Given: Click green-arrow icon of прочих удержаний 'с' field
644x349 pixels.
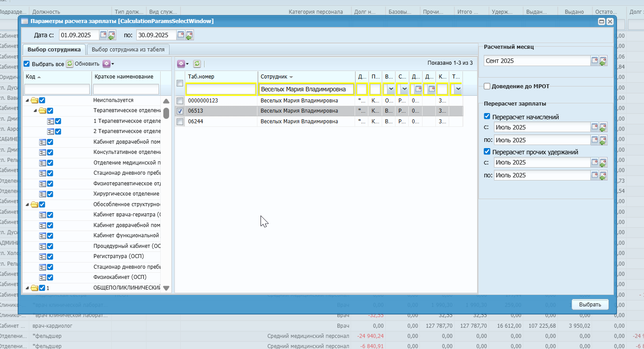Looking at the screenshot, I should [x=603, y=162].
